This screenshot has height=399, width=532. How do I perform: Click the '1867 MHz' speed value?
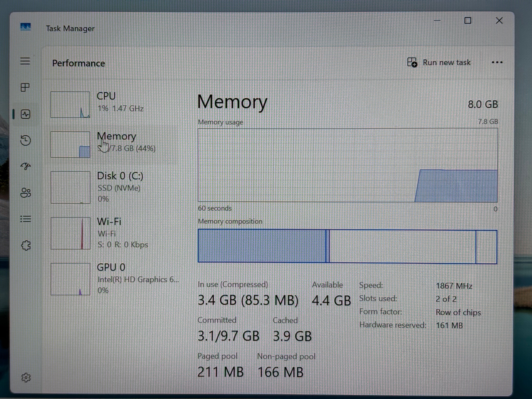[454, 286]
